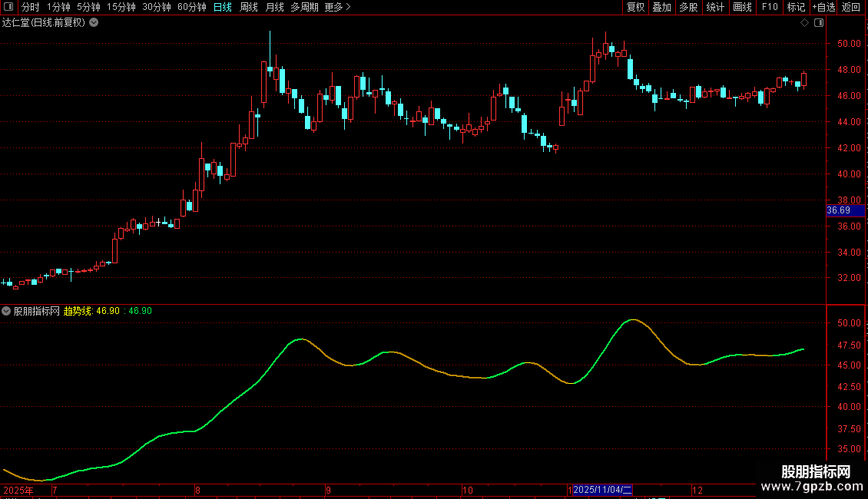Open the 复权 adjustment option
Viewport: 868px width, 499px height.
(635, 7)
